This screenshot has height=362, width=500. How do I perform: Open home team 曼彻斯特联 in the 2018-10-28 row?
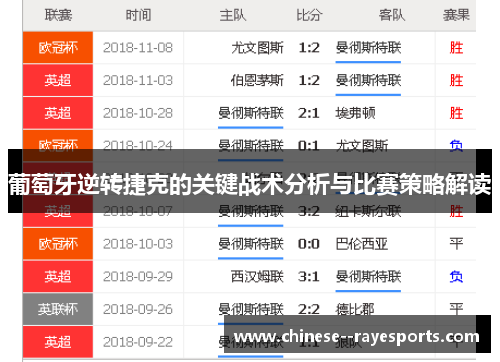coord(251,113)
